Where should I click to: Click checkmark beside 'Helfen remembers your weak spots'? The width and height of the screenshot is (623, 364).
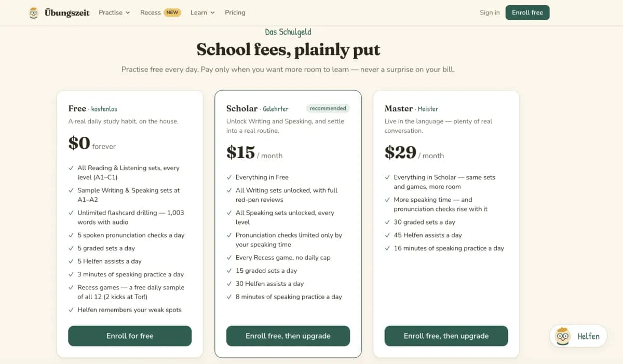click(x=71, y=310)
